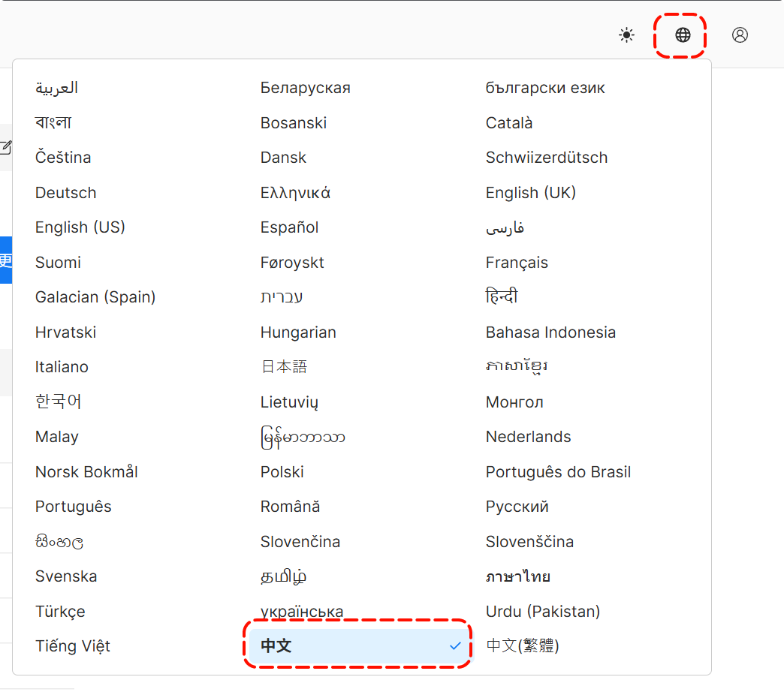784x698 pixels.
Task: Click the blue button at left edge
Action: tap(5, 260)
